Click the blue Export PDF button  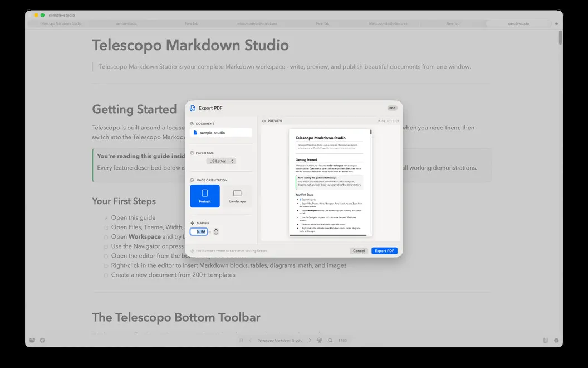click(x=384, y=251)
